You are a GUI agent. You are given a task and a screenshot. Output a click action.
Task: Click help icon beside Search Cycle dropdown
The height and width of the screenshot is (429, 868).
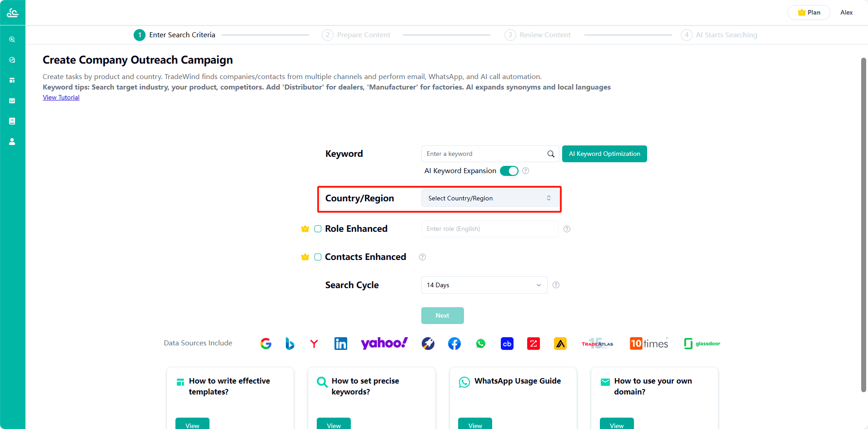click(556, 285)
